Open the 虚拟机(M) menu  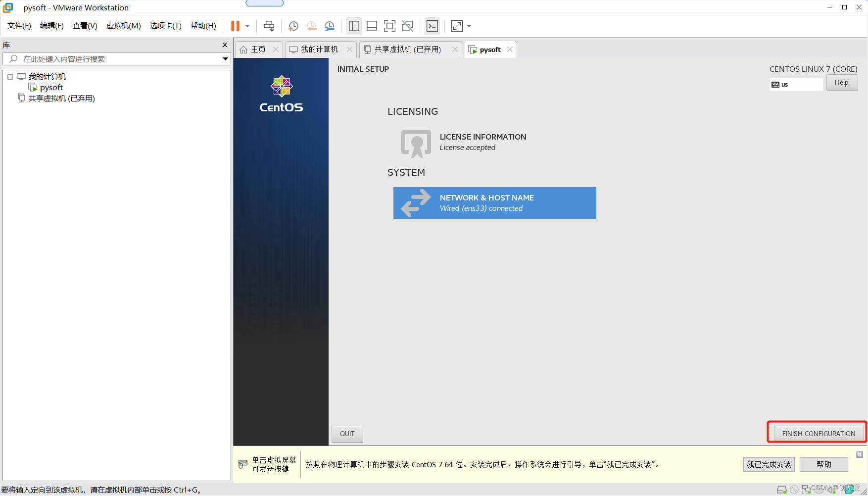(x=123, y=26)
